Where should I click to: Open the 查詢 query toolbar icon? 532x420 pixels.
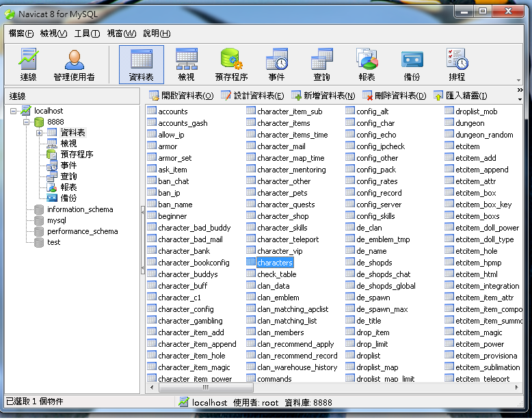pyautogui.click(x=321, y=64)
